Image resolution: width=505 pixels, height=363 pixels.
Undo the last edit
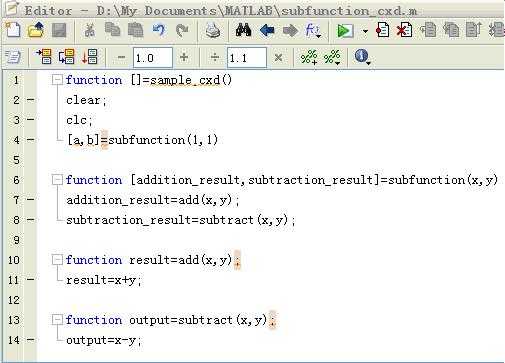pos(159,30)
